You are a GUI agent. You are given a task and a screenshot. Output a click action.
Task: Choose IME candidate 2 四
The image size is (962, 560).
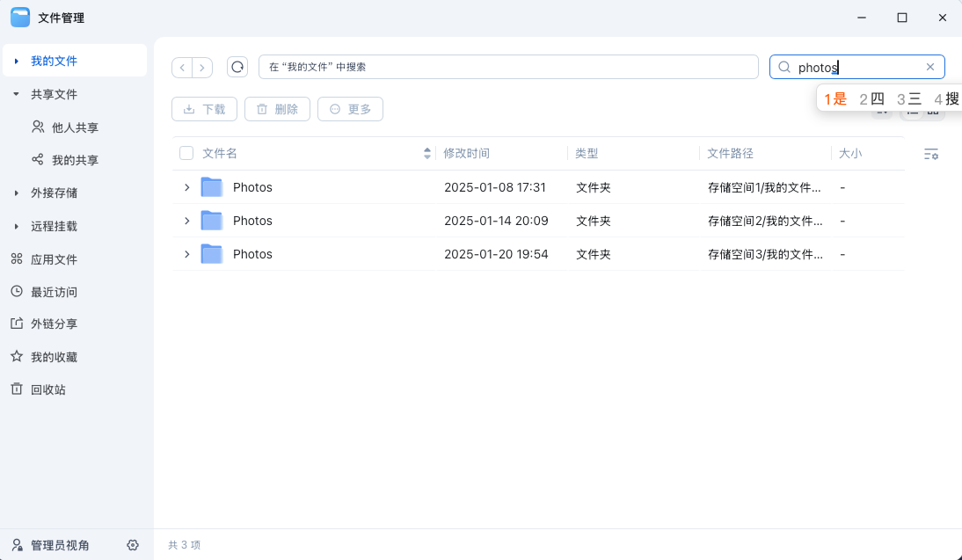pyautogui.click(x=871, y=98)
